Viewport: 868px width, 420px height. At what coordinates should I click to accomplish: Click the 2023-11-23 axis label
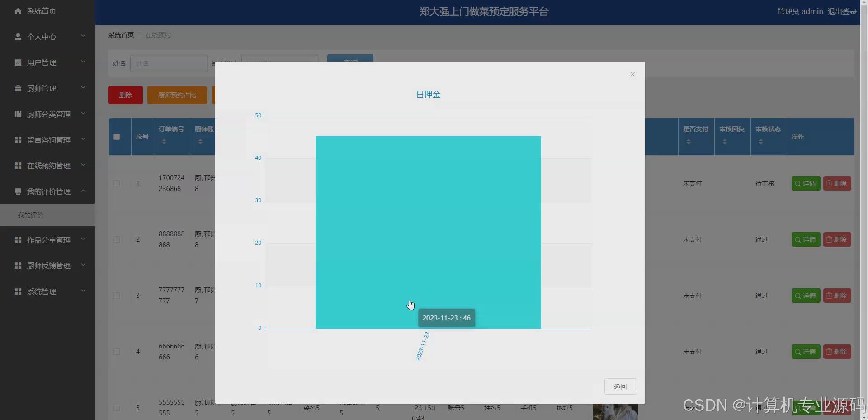click(x=423, y=346)
